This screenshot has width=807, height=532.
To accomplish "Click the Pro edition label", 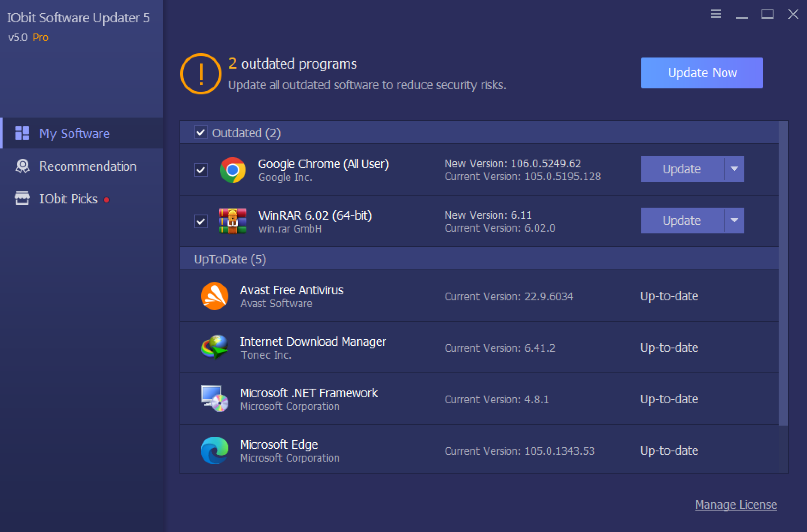I will pos(41,37).
